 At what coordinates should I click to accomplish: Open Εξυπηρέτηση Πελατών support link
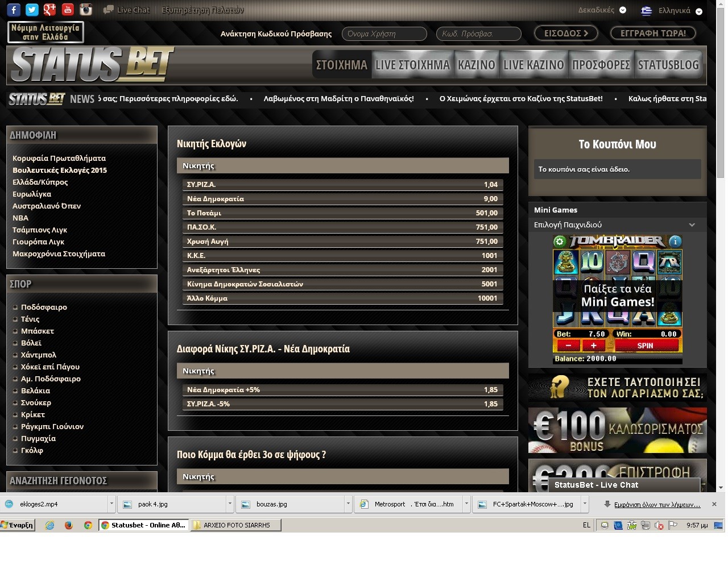point(202,10)
